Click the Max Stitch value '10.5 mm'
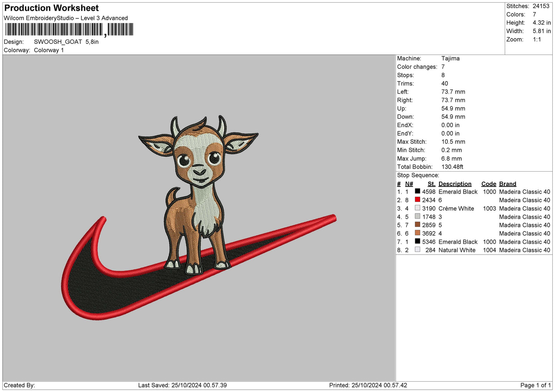The height and width of the screenshot is (392, 555). (x=453, y=142)
